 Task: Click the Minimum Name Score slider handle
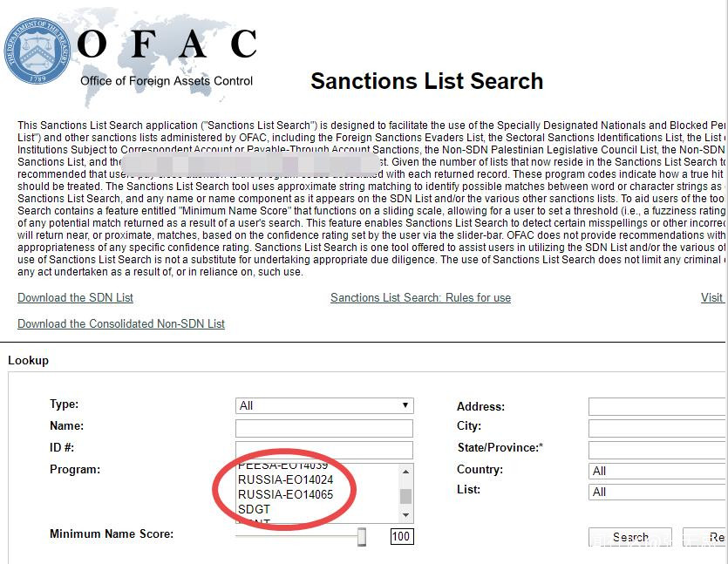[x=362, y=537]
